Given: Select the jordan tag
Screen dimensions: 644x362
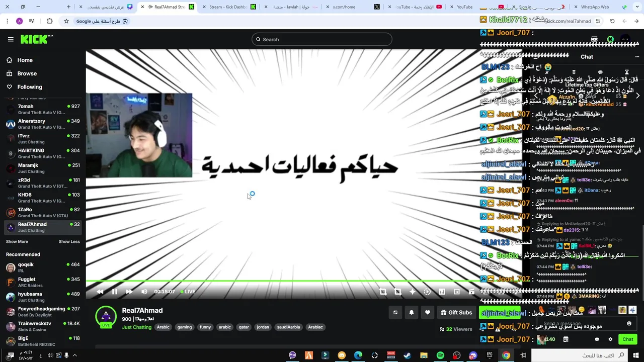Looking at the screenshot, I should pyautogui.click(x=263, y=327).
